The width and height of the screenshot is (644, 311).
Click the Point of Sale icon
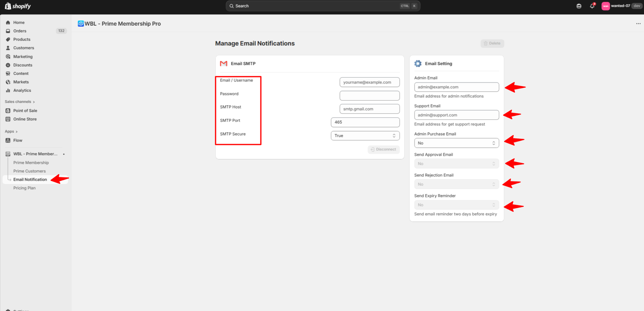tap(8, 111)
